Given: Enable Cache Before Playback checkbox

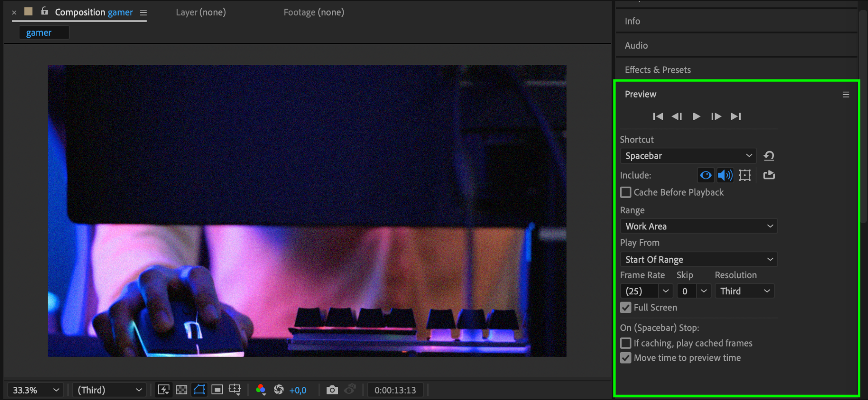Looking at the screenshot, I should pyautogui.click(x=626, y=192).
